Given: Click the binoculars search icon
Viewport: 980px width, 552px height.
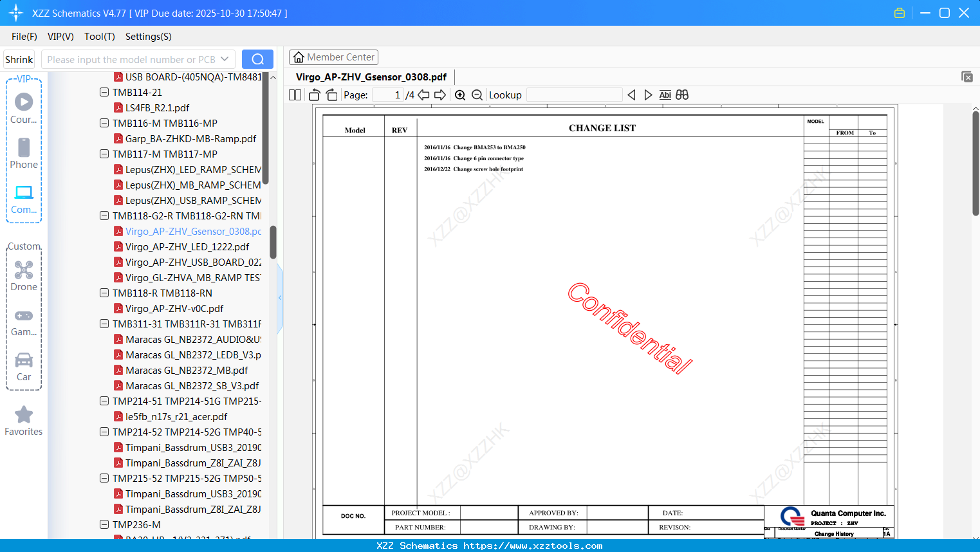Looking at the screenshot, I should click(682, 95).
